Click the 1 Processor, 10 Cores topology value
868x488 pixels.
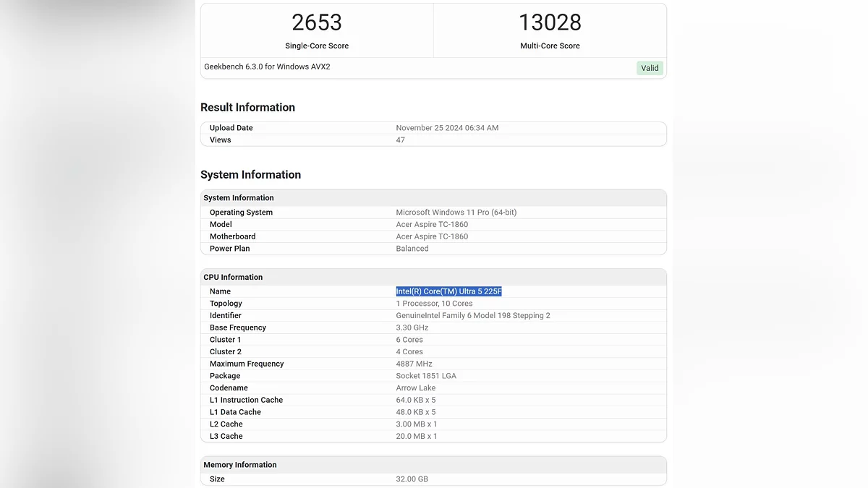[x=434, y=304]
